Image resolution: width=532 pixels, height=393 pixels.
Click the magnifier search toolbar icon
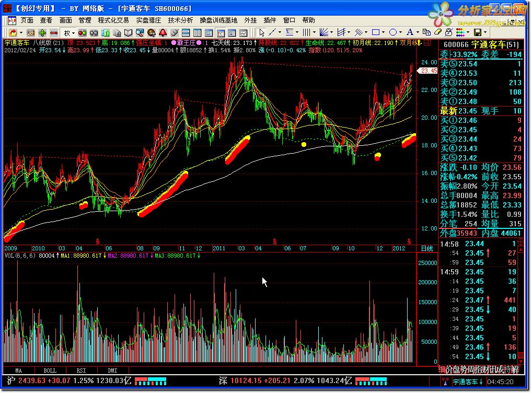[x=140, y=33]
